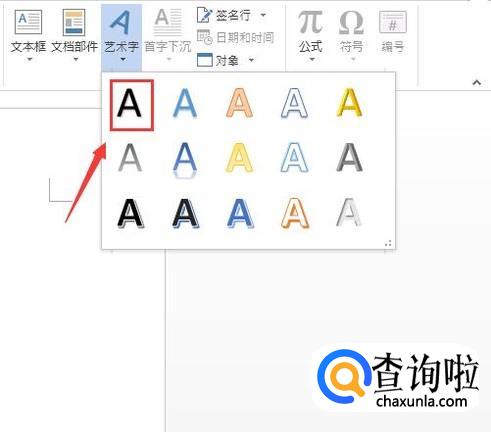Choose the dark gray beveled WordArt
Image resolution: width=491 pixels, height=432 pixels.
(349, 157)
